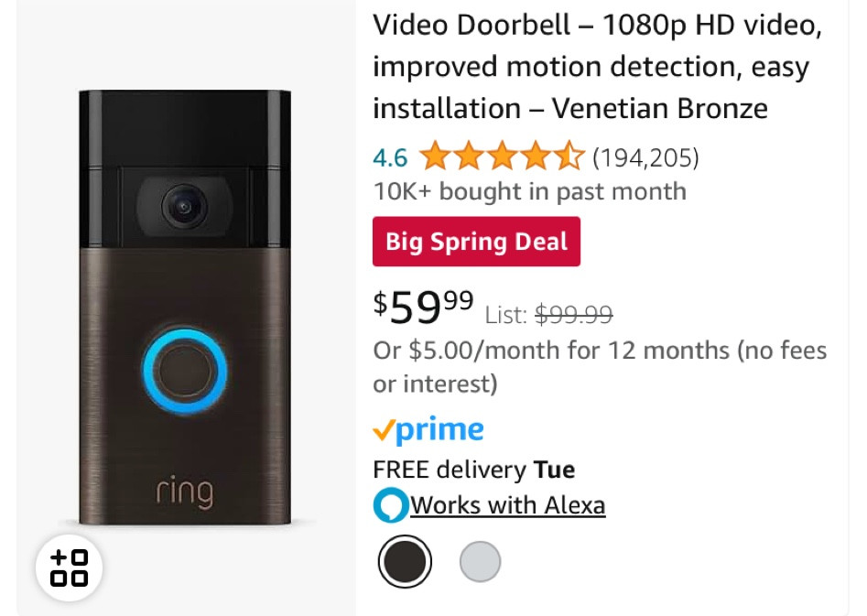Click the Big Spring Deal badge

point(476,242)
